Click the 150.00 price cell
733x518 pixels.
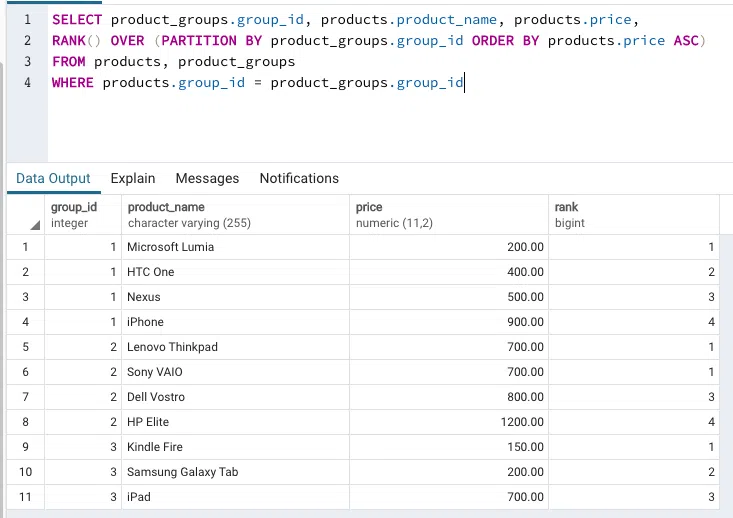[x=449, y=447]
